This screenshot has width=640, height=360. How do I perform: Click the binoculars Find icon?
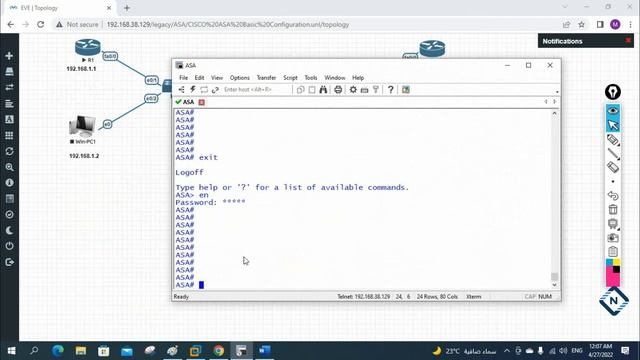(x=323, y=89)
